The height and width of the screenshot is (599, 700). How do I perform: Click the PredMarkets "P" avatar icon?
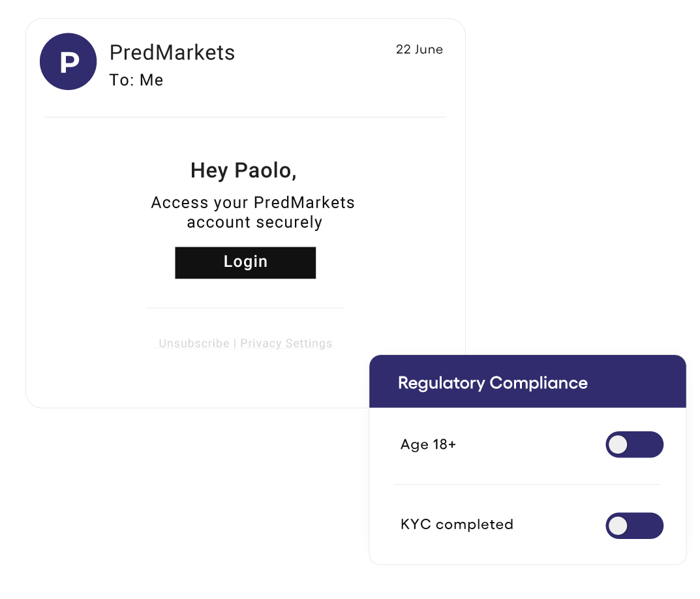click(x=68, y=62)
